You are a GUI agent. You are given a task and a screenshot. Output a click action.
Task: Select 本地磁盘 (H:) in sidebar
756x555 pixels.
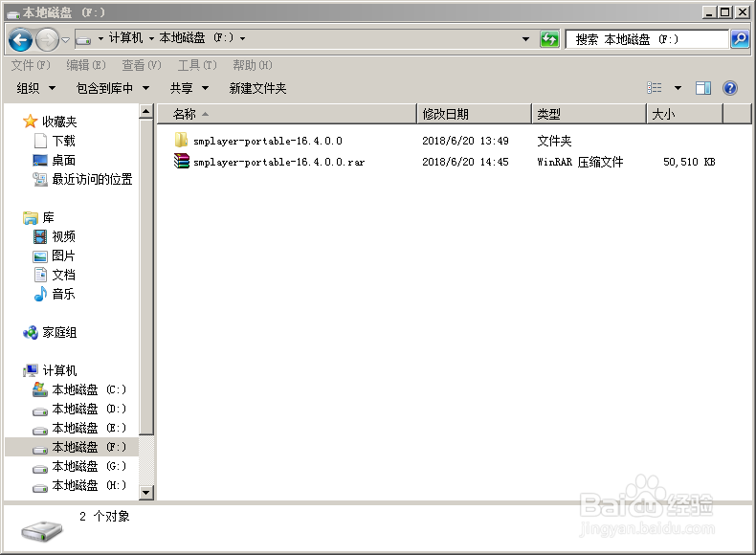(x=79, y=485)
